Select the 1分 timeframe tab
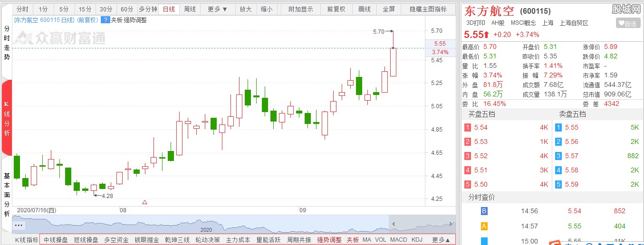 point(43,9)
